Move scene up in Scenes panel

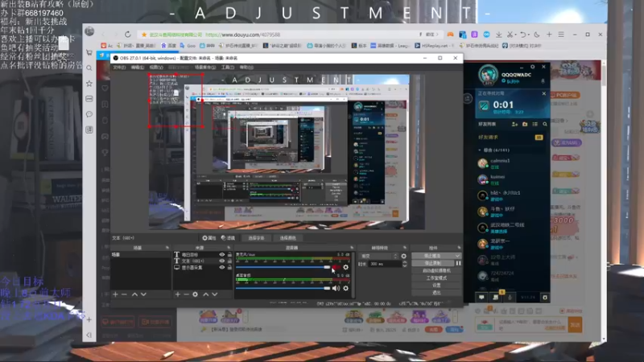click(134, 294)
